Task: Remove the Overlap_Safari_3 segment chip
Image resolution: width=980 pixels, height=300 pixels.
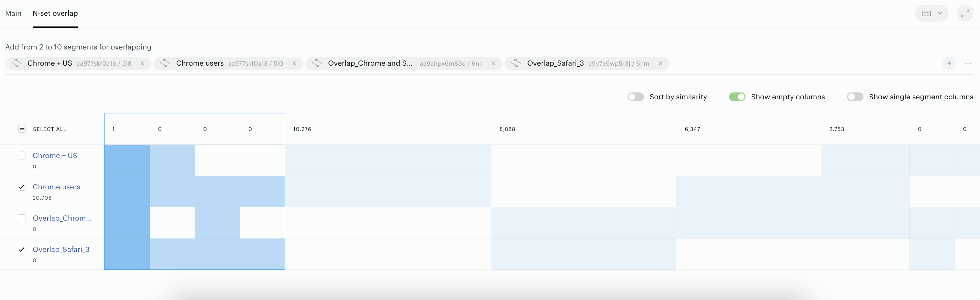Action: tap(661, 64)
